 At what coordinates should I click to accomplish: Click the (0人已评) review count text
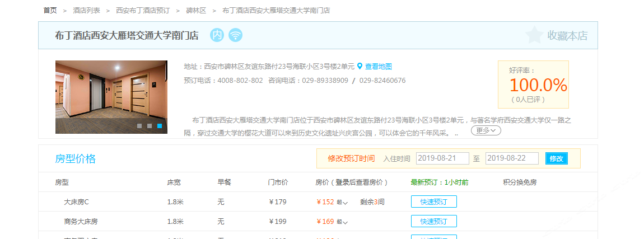[528, 100]
